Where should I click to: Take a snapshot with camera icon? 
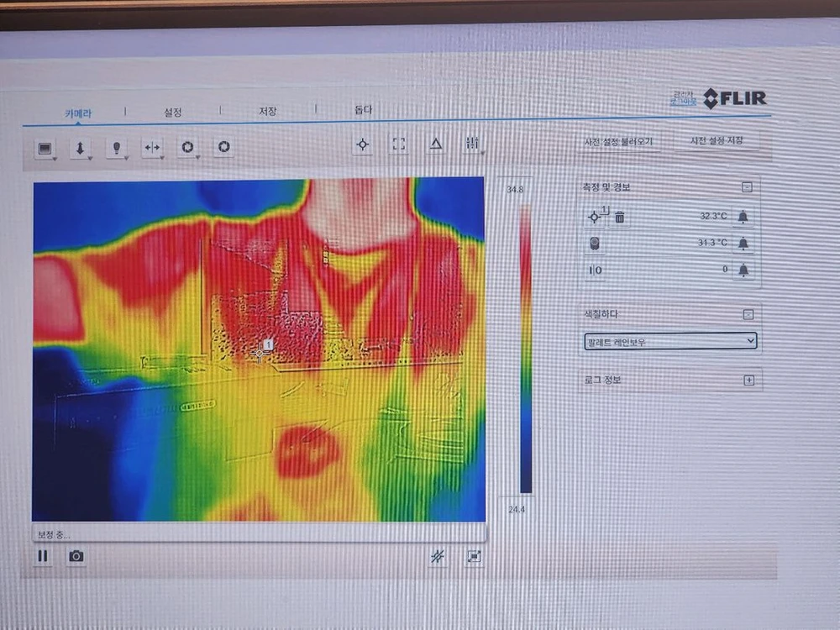tap(76, 556)
